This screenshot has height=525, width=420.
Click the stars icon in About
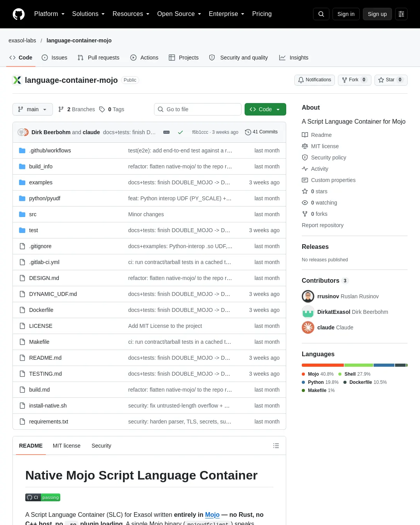point(305,191)
